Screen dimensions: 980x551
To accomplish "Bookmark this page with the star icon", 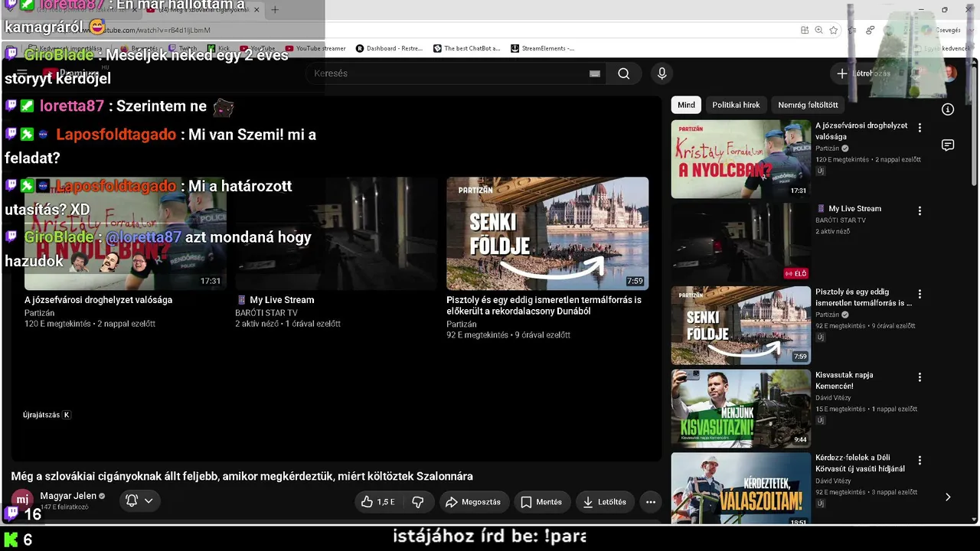I will pos(833,30).
